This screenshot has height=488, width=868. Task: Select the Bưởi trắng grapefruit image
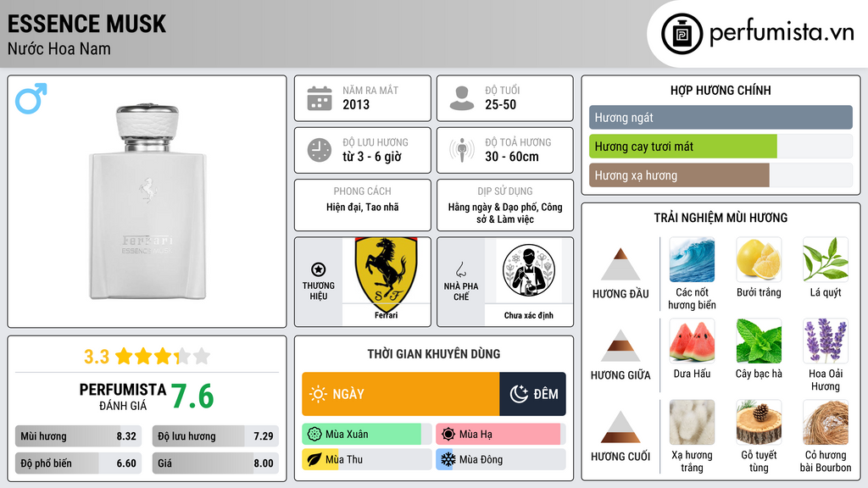(759, 259)
